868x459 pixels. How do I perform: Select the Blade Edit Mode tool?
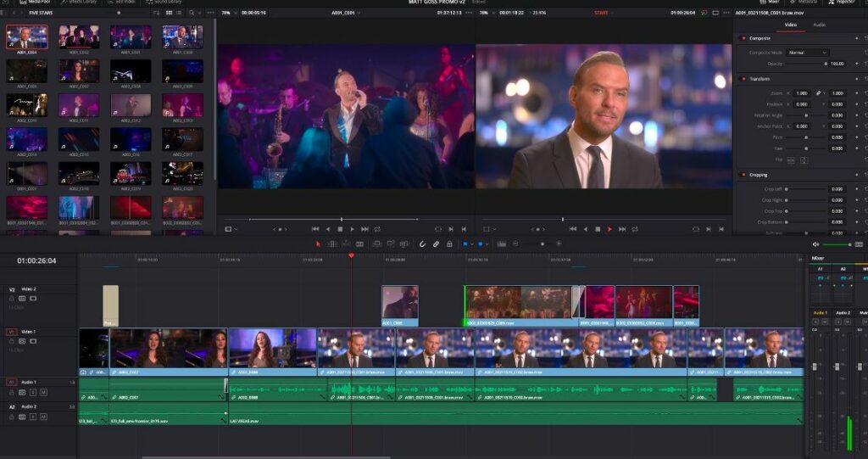359,243
